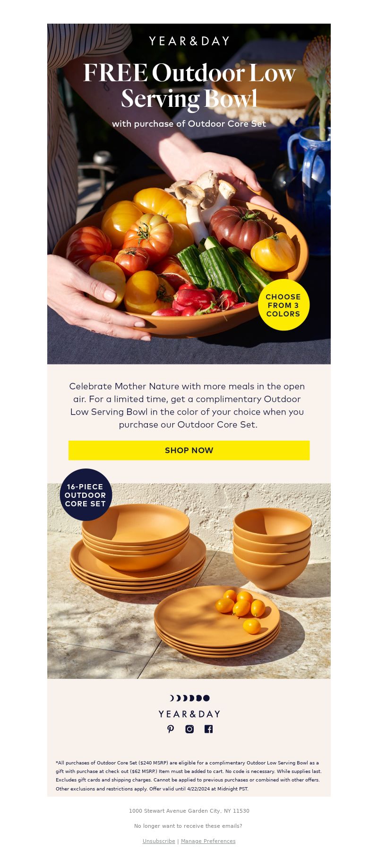Click the Stewart Avenue address line
Viewport: 378px width, 868px height.
tap(189, 811)
